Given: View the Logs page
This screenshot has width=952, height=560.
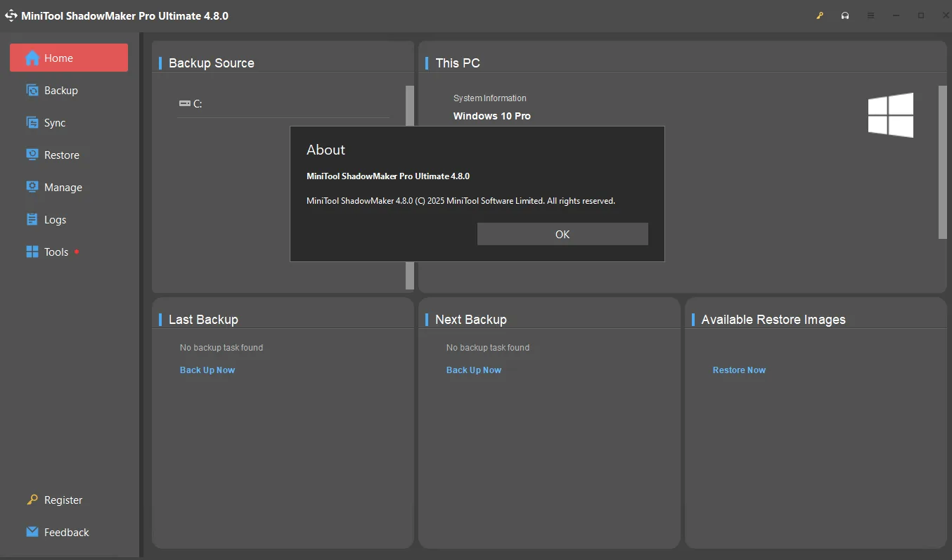Looking at the screenshot, I should click(x=69, y=219).
